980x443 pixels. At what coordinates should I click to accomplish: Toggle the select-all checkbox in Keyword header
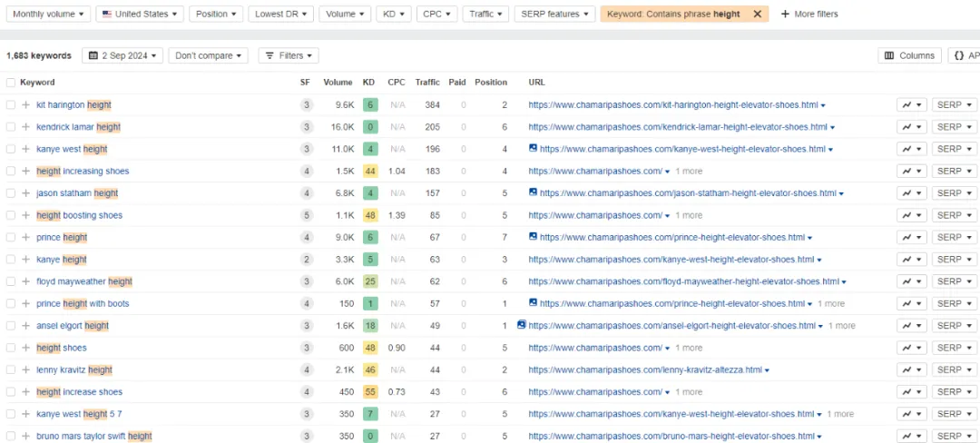(x=11, y=83)
